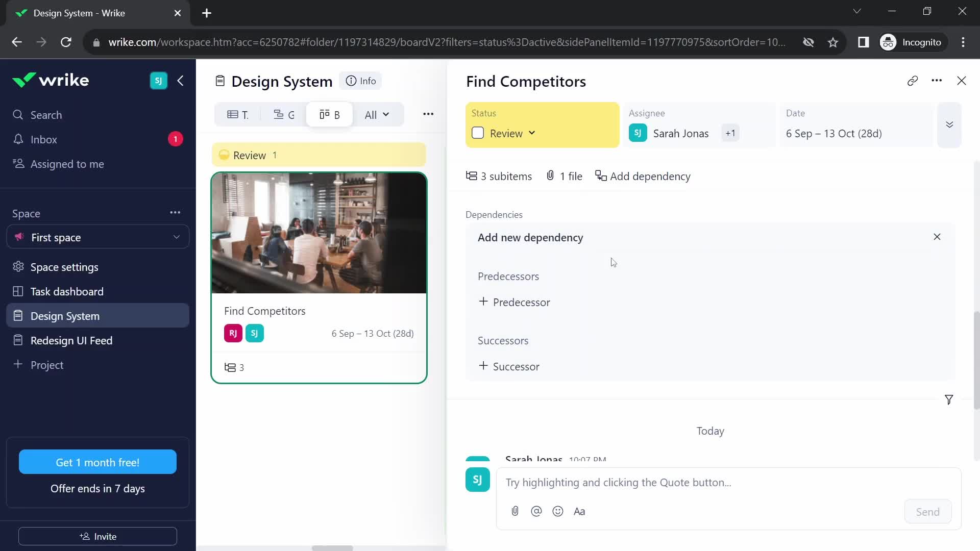Screen dimensions: 980x551
Task: Open Redesign UI Feed project
Action: pos(72,340)
